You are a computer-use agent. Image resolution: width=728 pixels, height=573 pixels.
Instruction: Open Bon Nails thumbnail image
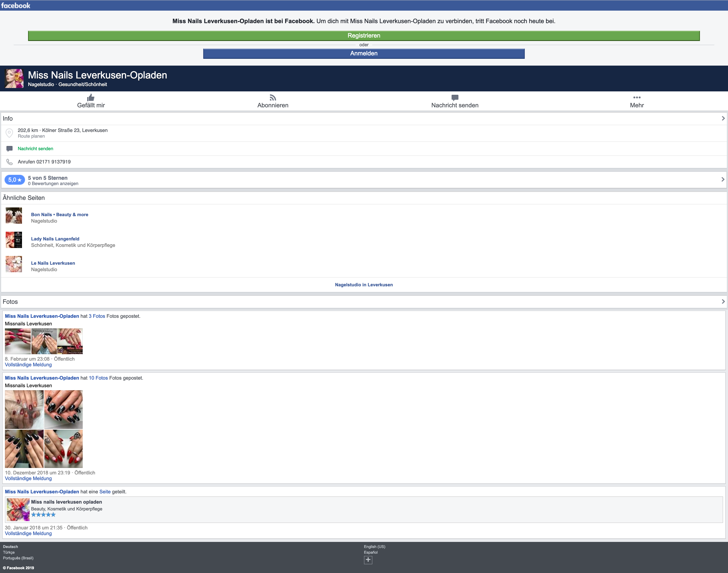14,216
